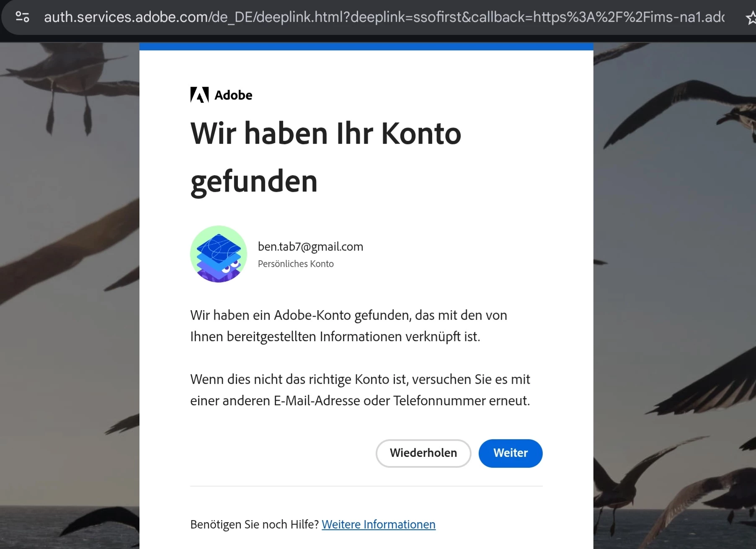Focus the browser address bar URL

(x=384, y=17)
